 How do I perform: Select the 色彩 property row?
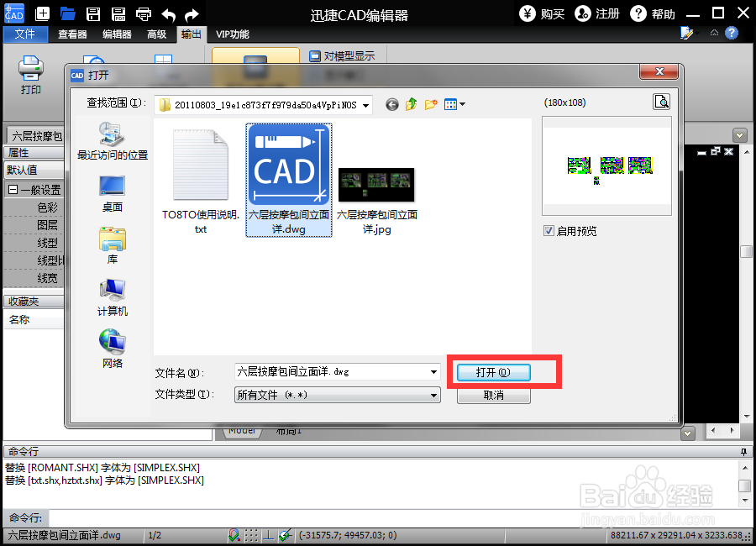[x=34, y=207]
